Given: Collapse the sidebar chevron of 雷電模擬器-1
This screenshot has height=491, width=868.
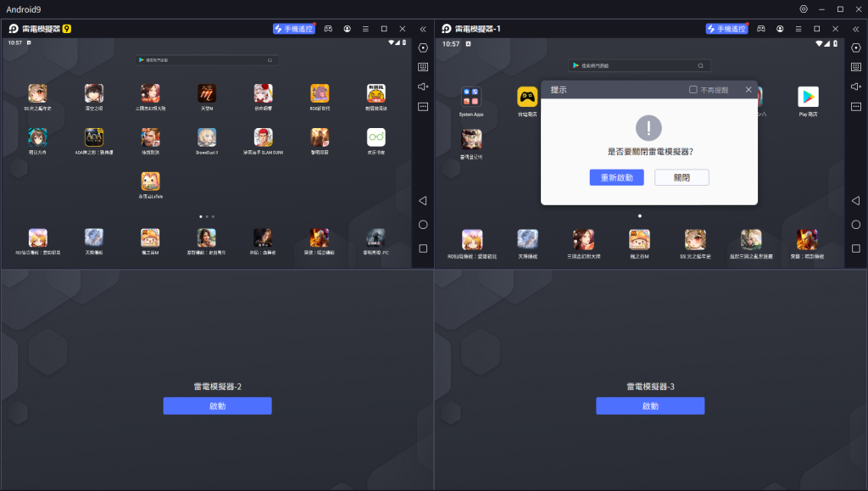Looking at the screenshot, I should pyautogui.click(x=855, y=29).
